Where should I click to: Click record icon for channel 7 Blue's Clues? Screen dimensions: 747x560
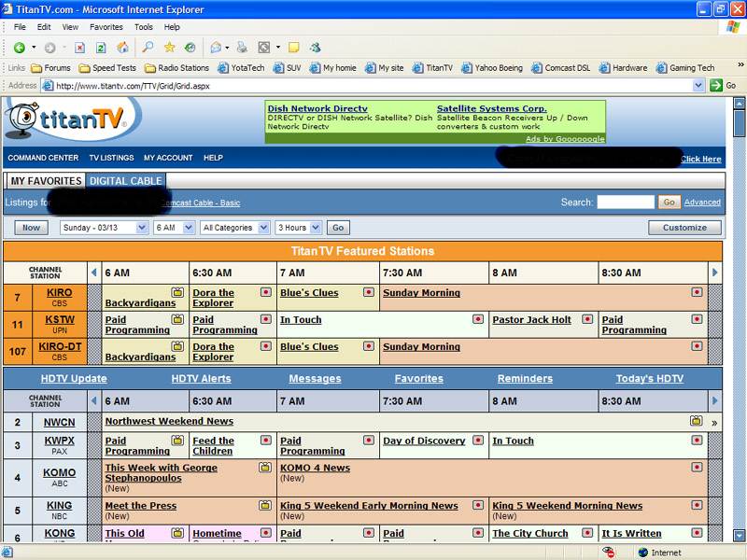369,292
